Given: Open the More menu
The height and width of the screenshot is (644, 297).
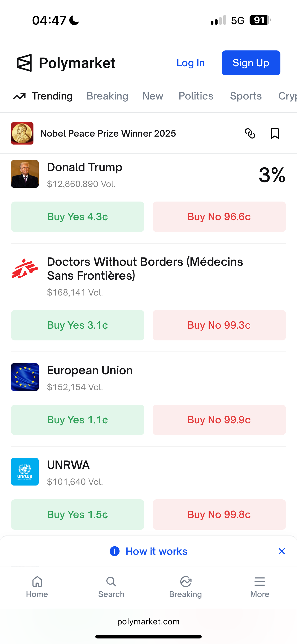Looking at the screenshot, I should [x=259, y=587].
